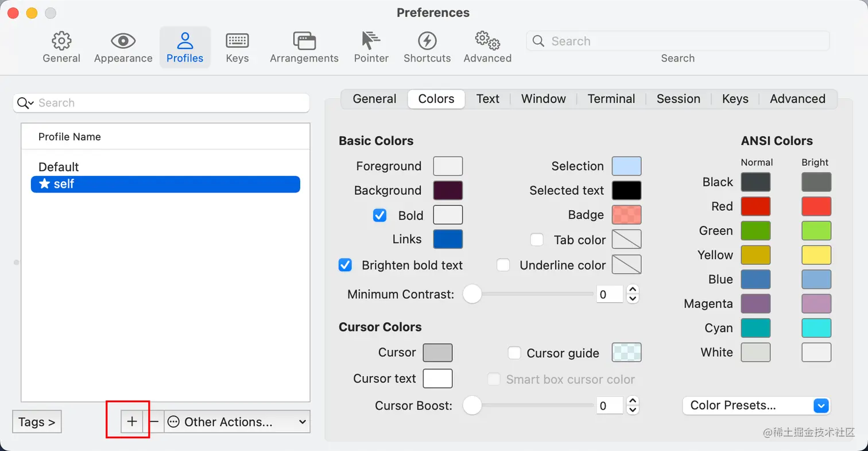Viewport: 868px width, 451px height.
Task: Click the Selection color swatch
Action: pyautogui.click(x=626, y=166)
